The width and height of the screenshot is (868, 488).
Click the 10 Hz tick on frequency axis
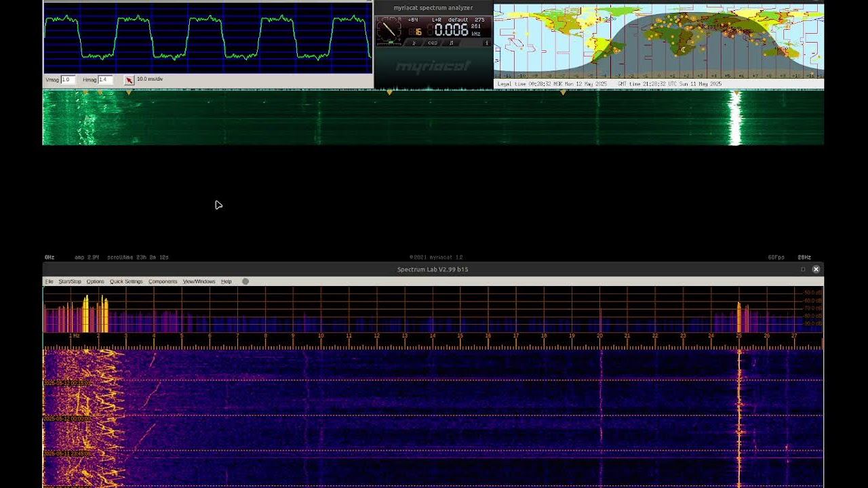coord(321,335)
